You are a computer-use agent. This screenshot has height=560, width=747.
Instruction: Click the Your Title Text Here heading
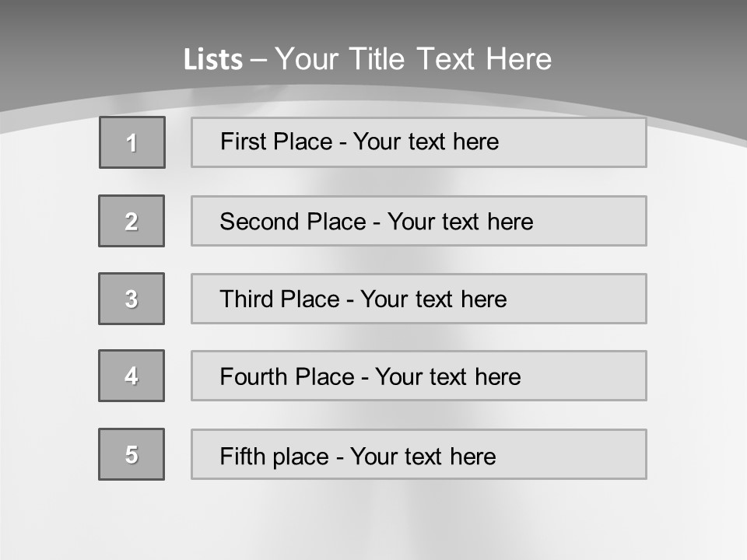413,59
